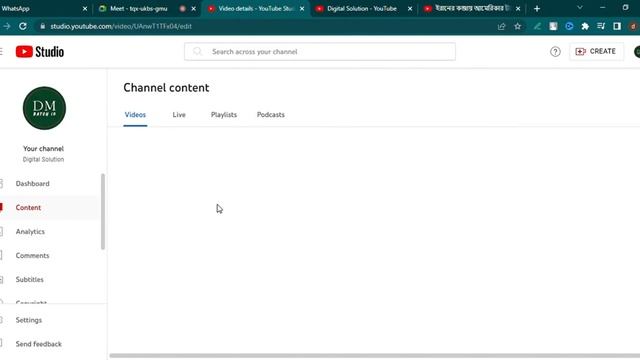Click the browser forward arrow
Viewport: 640px width, 360px height.
pyautogui.click(x=7, y=26)
